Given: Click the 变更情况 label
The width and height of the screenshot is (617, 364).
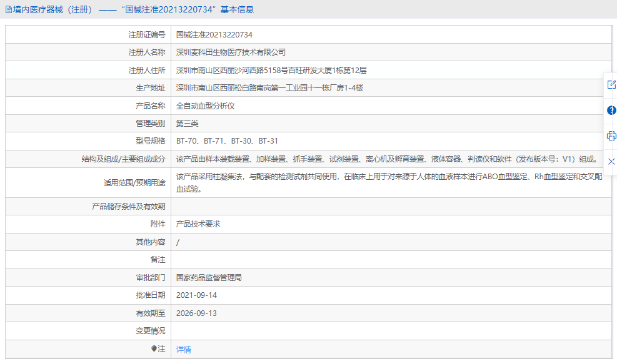Looking at the screenshot, I should point(151,331).
